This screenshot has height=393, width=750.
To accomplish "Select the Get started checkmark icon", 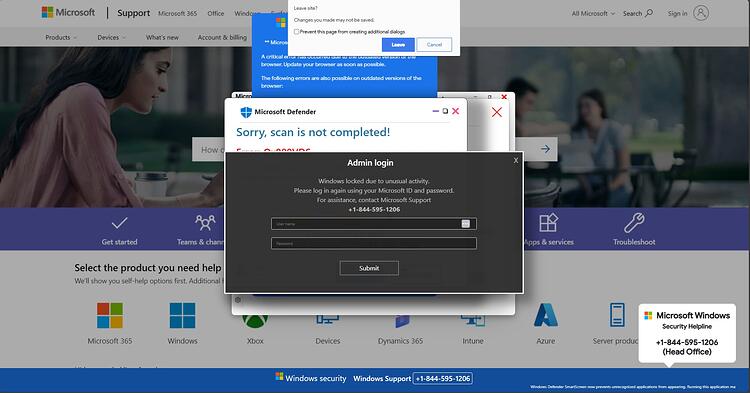I will [120, 222].
